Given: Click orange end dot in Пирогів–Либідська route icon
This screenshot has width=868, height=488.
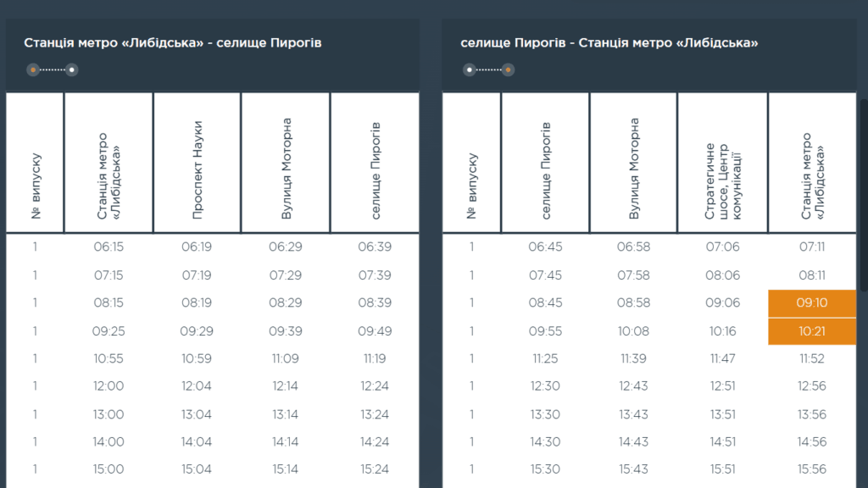Looking at the screenshot, I should [508, 69].
